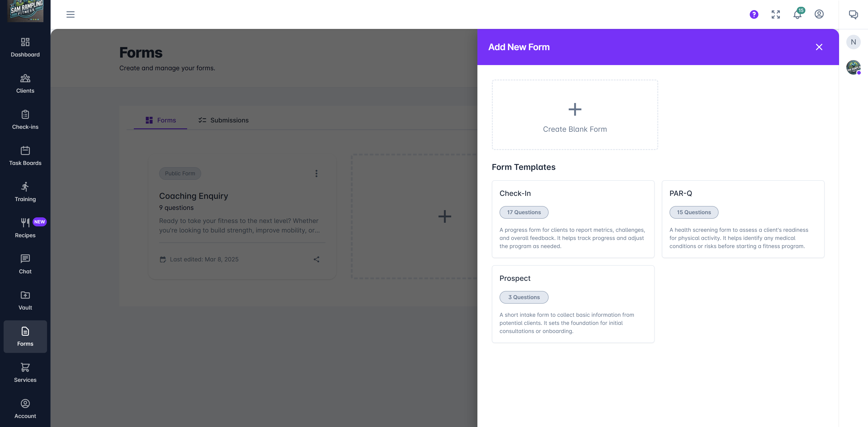This screenshot has height=427, width=868.
Task: Open Coaching Enquiry three-dot options menu
Action: coord(316,174)
